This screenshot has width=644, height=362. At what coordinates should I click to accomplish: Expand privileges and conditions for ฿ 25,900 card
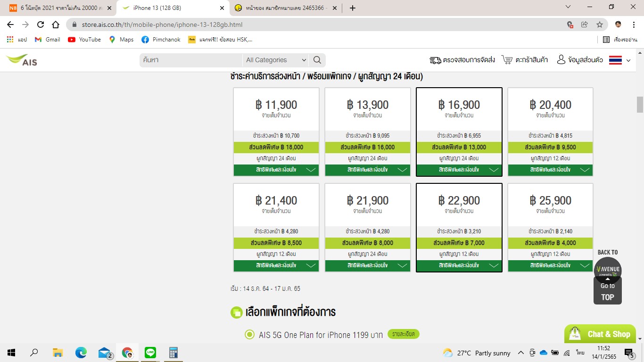point(550,265)
